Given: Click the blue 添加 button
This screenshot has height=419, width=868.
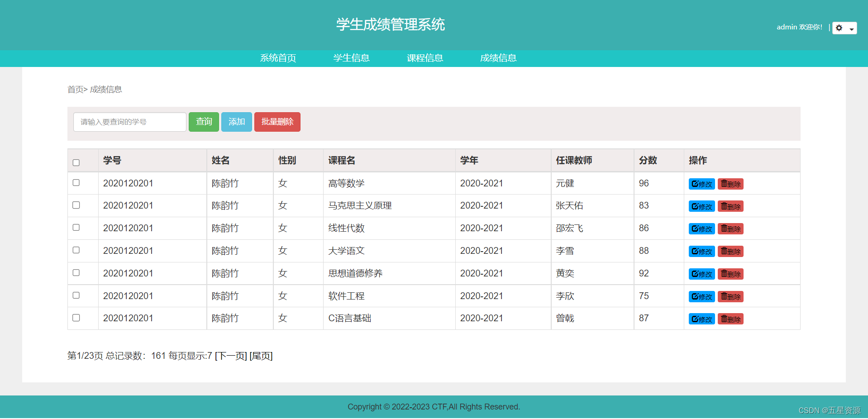Looking at the screenshot, I should [x=236, y=122].
